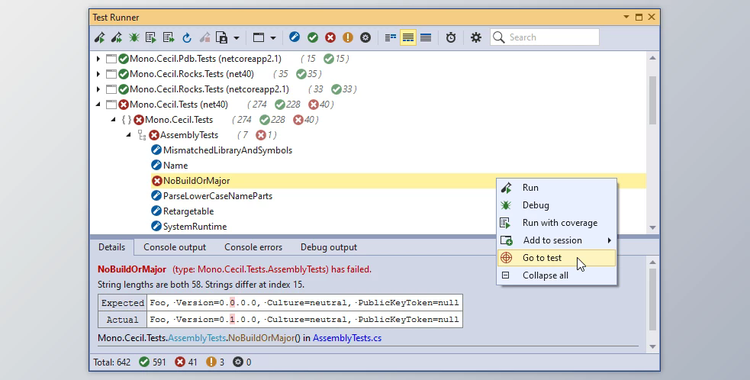The image size is (750, 380).
Task: Expand the Mono.Cecil.Rocks.Tests (netcoreapp2.1) node
Action: coord(98,89)
